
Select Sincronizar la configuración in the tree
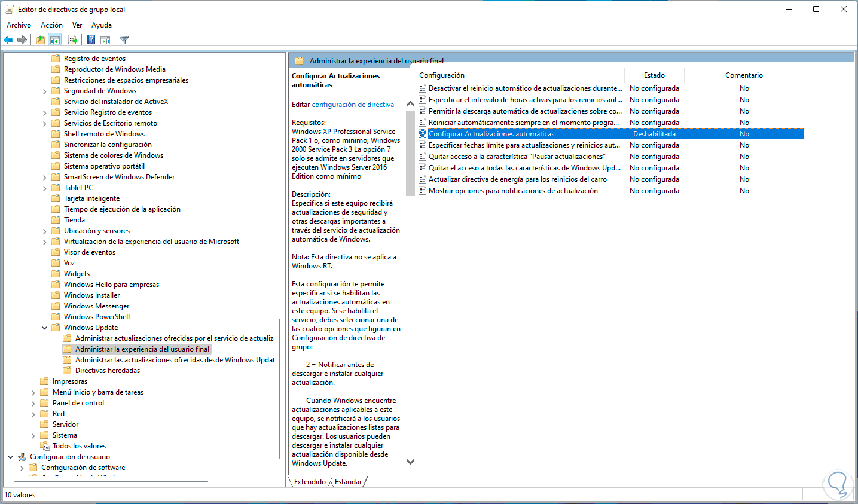[108, 145]
